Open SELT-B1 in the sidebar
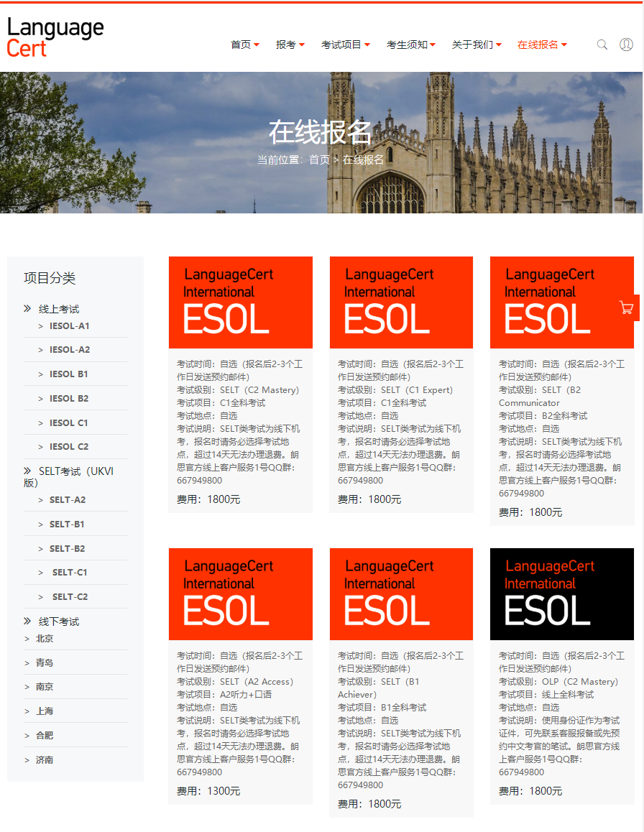Screen dimensions: 644x832 coord(67,524)
